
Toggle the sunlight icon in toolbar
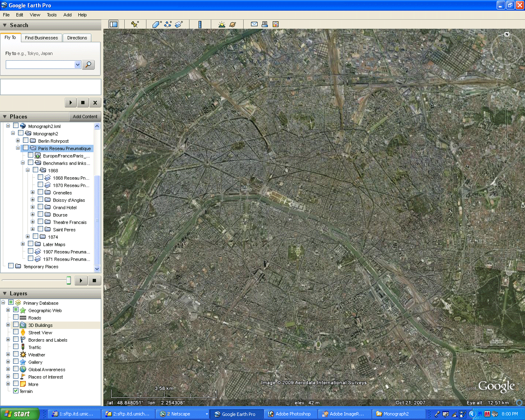222,24
